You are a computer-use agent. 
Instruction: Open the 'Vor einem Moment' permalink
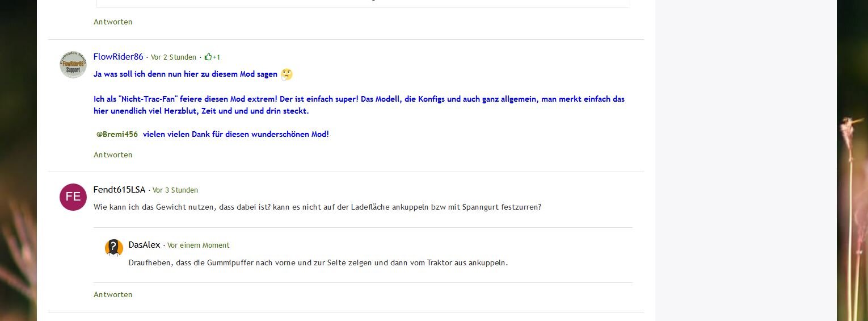pyautogui.click(x=198, y=245)
